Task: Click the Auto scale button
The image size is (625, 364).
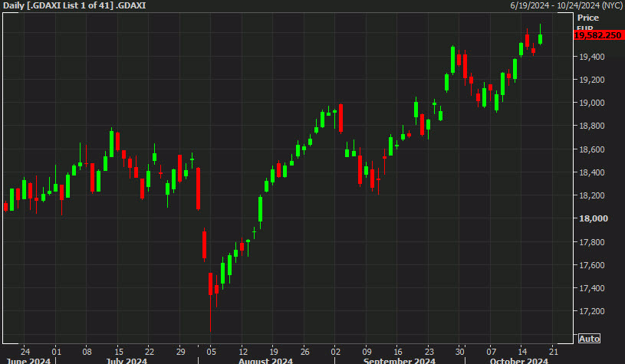Action: point(589,339)
